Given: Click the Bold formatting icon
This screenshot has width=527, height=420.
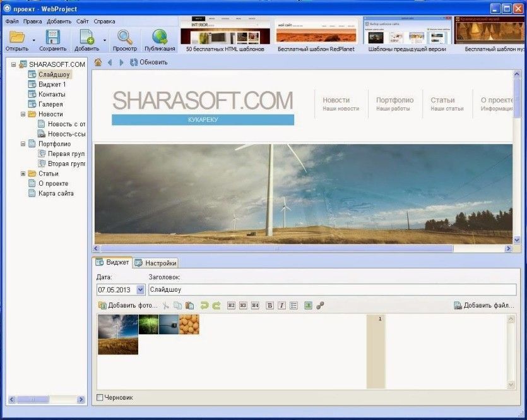Looking at the screenshot, I should pyautogui.click(x=269, y=306).
